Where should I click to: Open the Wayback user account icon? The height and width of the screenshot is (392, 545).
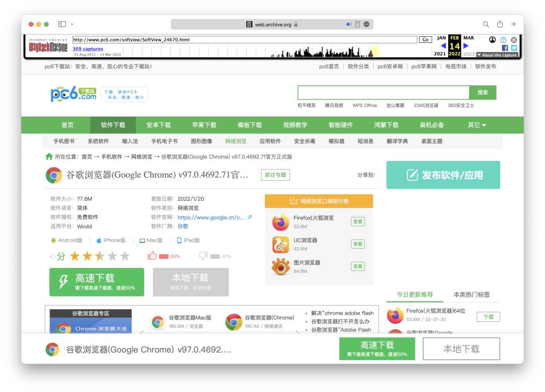[493, 40]
